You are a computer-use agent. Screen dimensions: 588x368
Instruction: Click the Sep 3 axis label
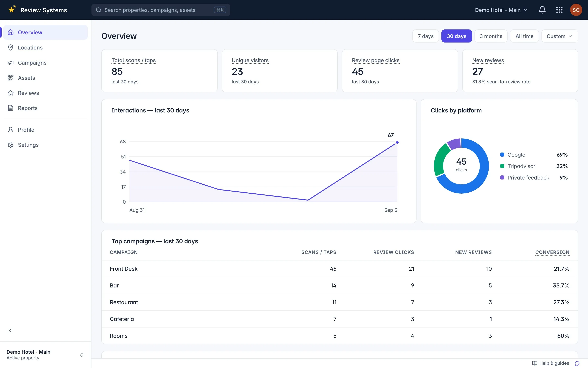(x=390, y=210)
